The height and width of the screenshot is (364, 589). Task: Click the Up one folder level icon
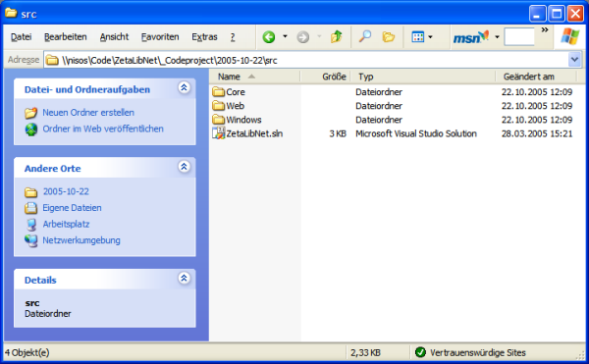click(336, 36)
